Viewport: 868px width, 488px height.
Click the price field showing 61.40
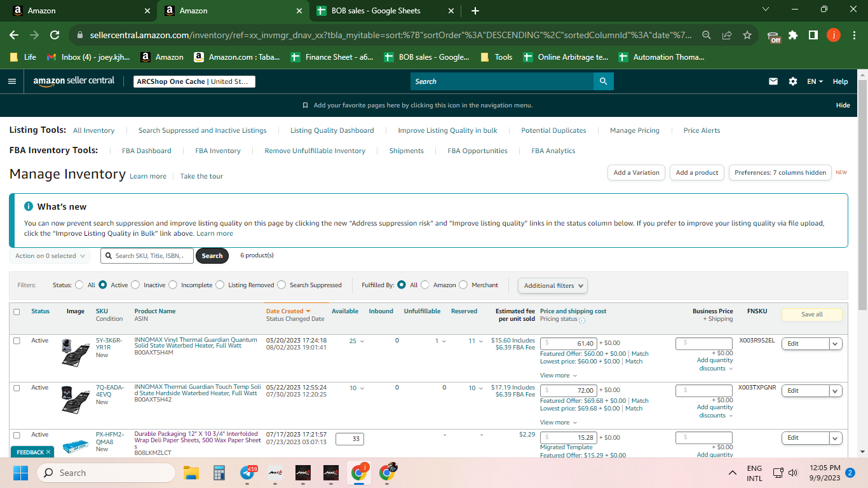[568, 344]
